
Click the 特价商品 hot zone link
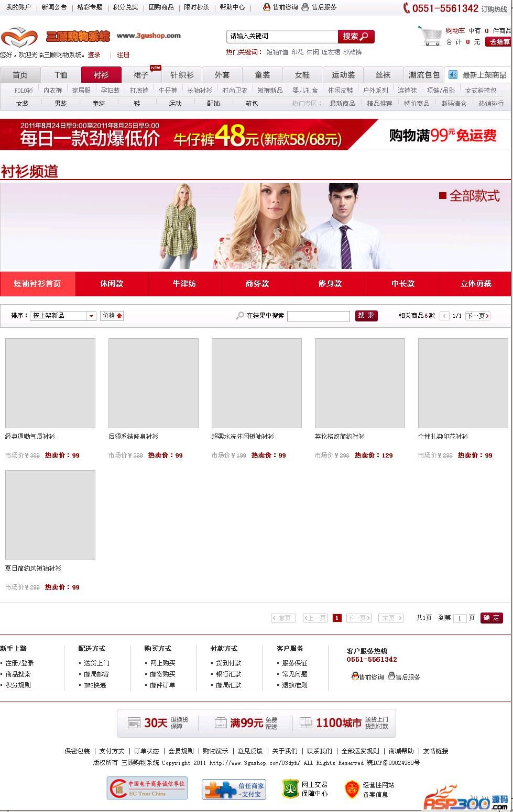point(417,104)
